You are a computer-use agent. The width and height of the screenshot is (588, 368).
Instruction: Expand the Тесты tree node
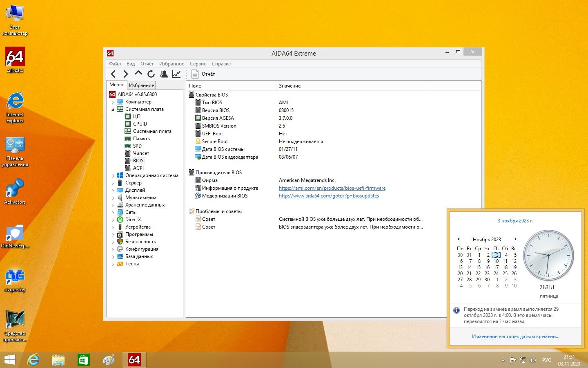[x=113, y=264]
